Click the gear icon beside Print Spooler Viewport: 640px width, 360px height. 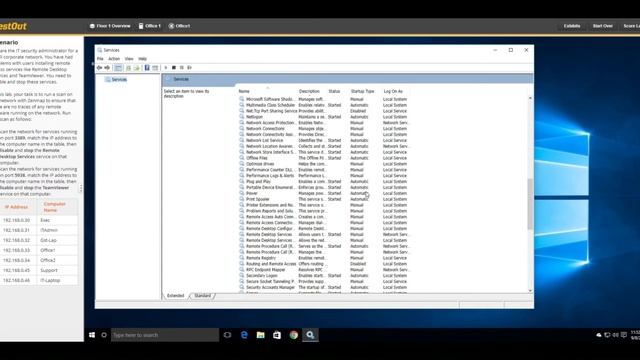pyautogui.click(x=242, y=199)
